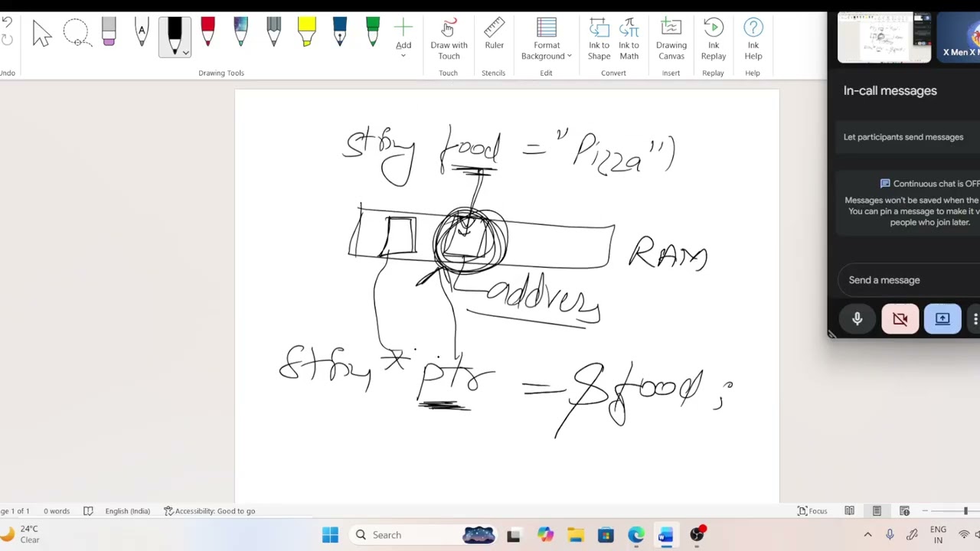Screen dimensions: 980x551
Task: Adjust the zoom slider
Action: [965, 511]
